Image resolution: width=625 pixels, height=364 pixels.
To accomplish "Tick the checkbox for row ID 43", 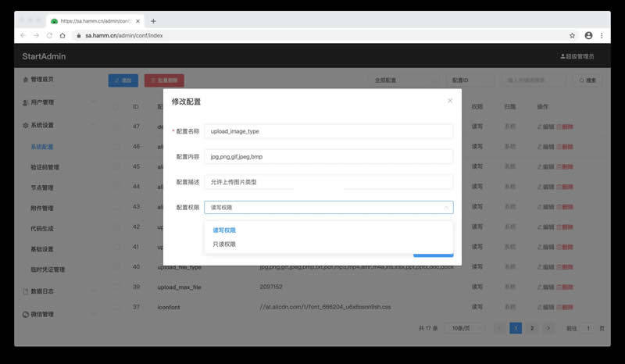I will [x=116, y=207].
